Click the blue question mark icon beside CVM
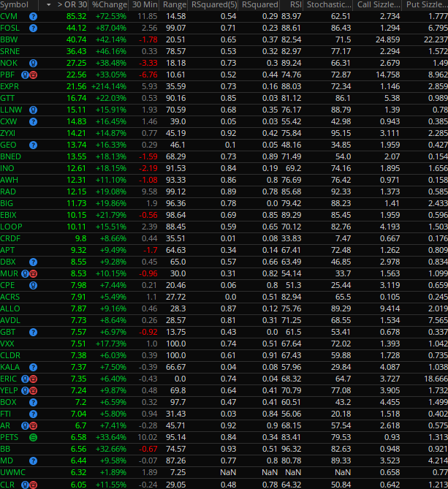This screenshot has height=489, width=448. tap(33, 17)
